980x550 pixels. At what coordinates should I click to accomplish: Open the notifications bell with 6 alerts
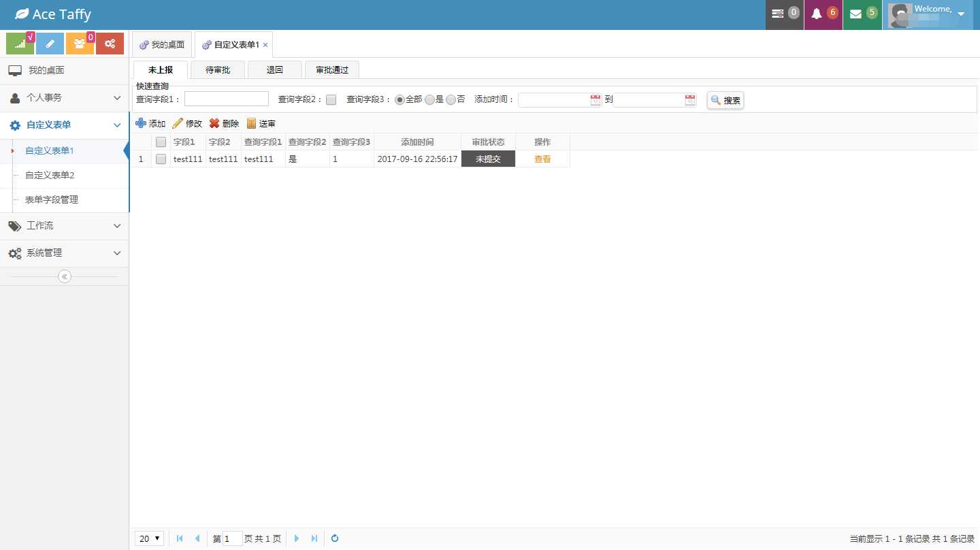(823, 14)
